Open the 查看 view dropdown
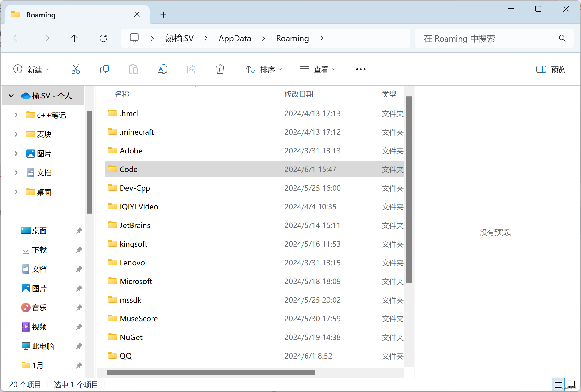 318,69
